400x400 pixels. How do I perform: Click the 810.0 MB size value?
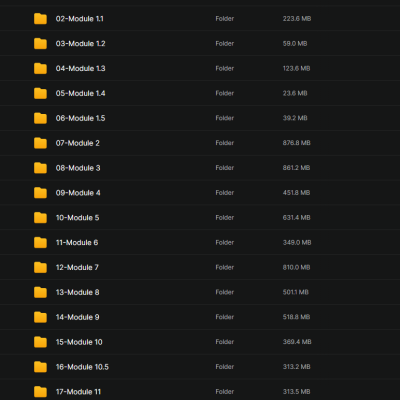[297, 267]
